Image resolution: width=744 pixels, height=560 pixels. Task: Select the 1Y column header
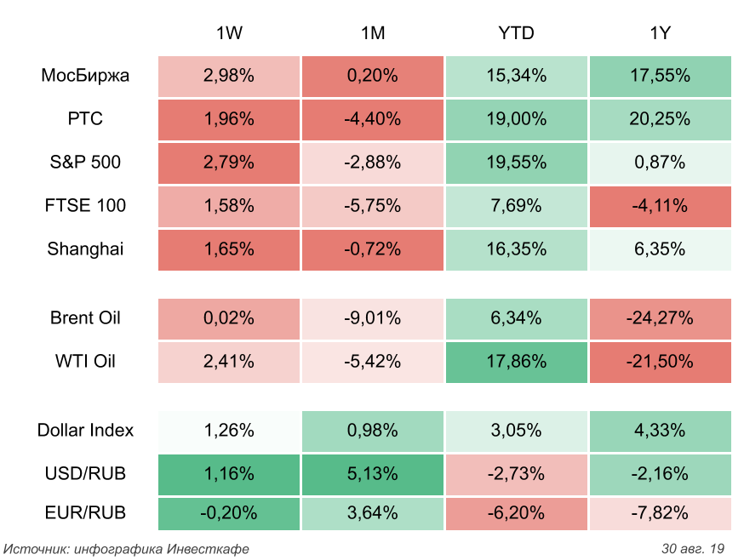(x=660, y=33)
